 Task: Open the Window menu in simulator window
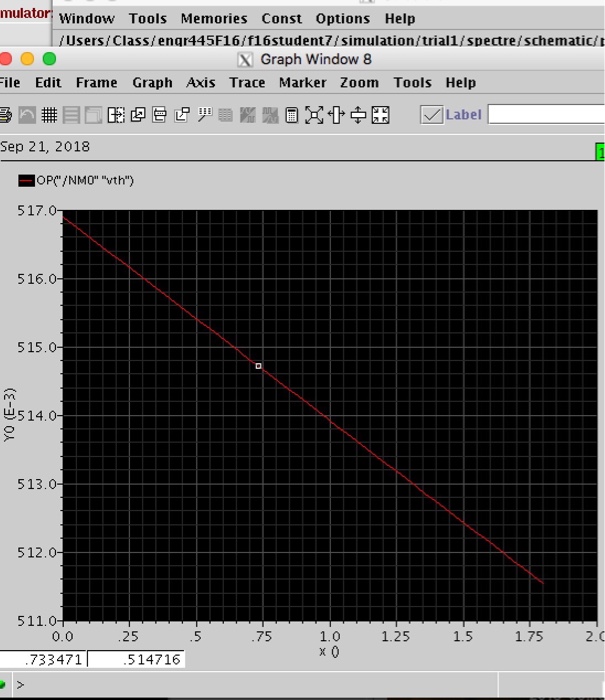point(87,19)
